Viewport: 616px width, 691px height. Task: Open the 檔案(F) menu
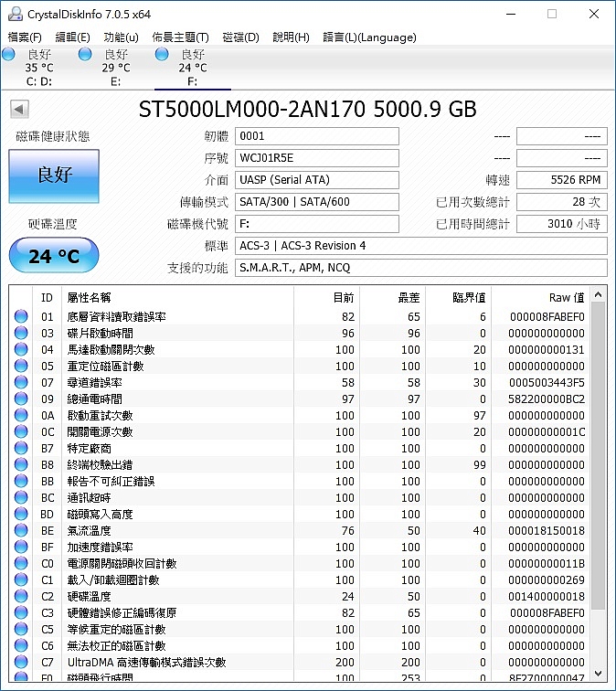coord(25,37)
